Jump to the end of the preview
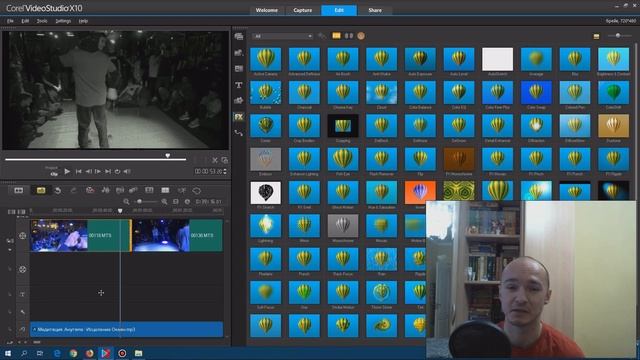 pos(108,171)
